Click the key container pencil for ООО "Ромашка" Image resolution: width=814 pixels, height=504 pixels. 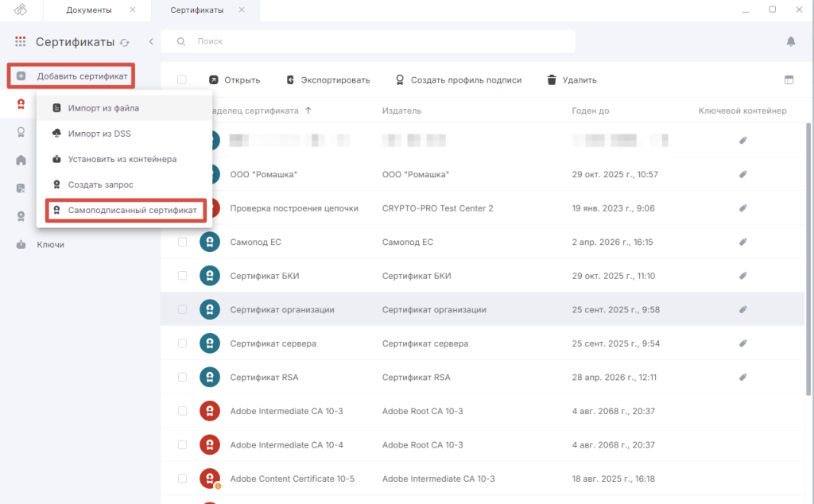743,174
